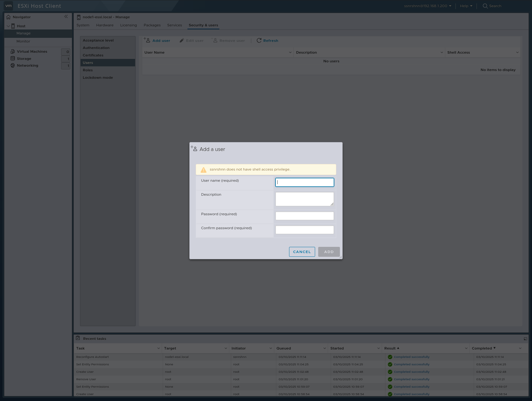Click the User name input field
The width and height of the screenshot is (532, 401).
point(304,182)
